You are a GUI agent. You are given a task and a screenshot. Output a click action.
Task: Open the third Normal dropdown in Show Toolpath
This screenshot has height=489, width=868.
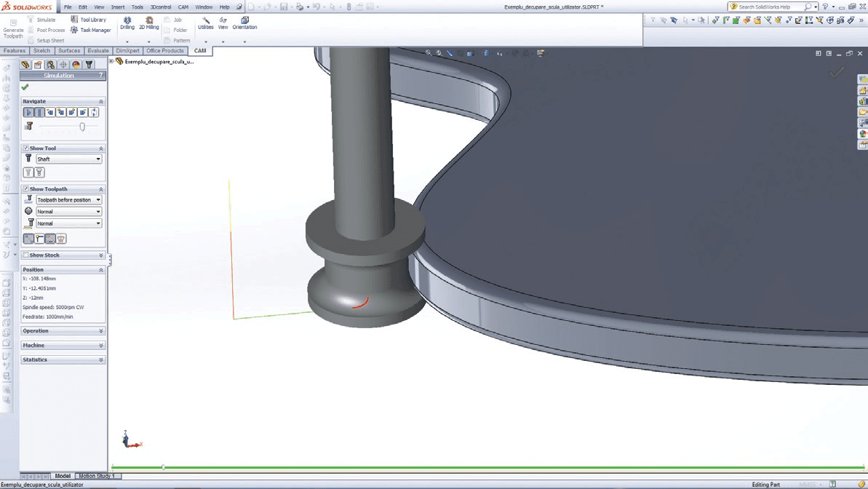[x=68, y=223]
